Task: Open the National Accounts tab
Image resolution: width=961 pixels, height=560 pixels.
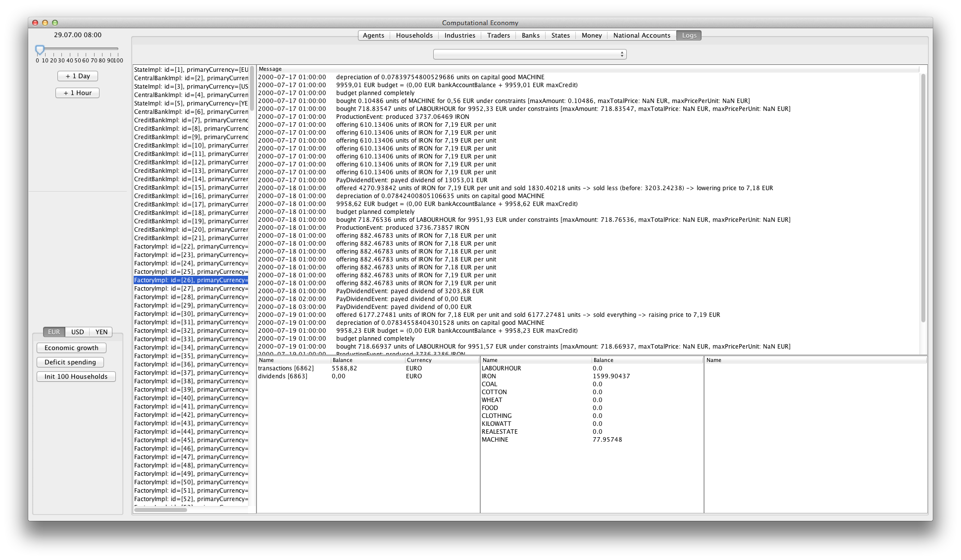Action: point(641,35)
